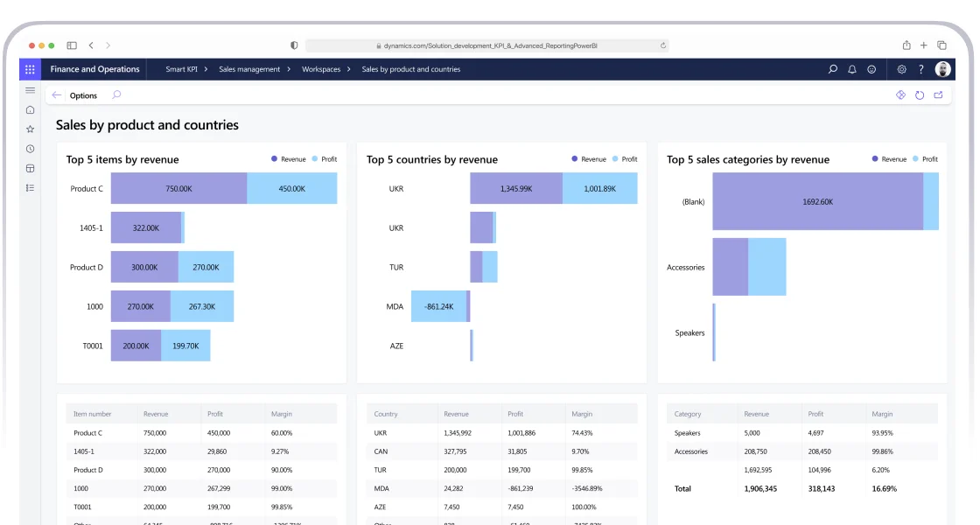Toggle Revenue legend in Top 5 items chart
This screenshot has width=980, height=525.
pos(289,159)
